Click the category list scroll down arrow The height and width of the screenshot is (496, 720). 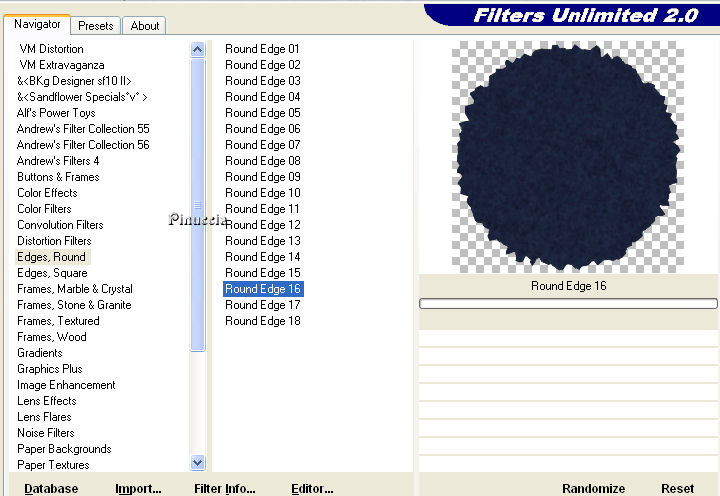(x=197, y=462)
